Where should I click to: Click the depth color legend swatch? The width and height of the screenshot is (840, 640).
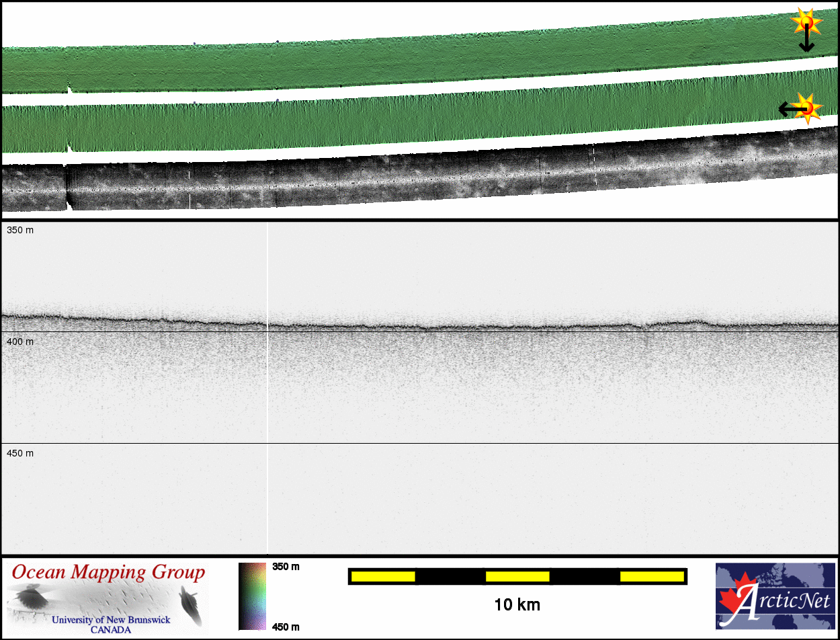pos(252,596)
